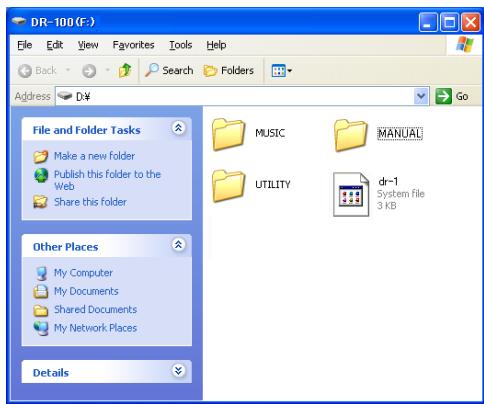Click the Up folder toolbar icon

pos(125,70)
